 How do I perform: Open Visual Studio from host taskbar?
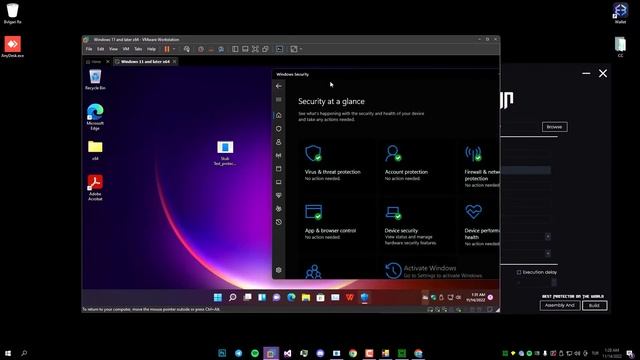pos(287,353)
